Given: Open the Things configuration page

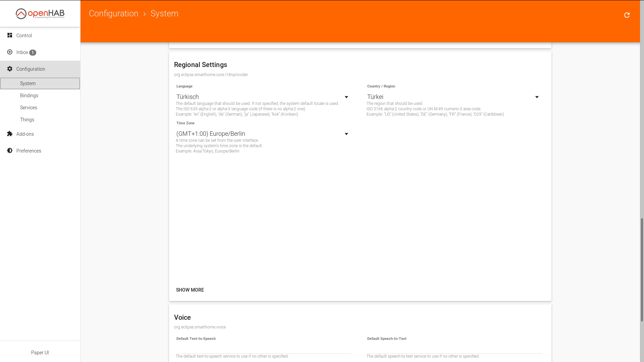Looking at the screenshot, I should [x=27, y=119].
